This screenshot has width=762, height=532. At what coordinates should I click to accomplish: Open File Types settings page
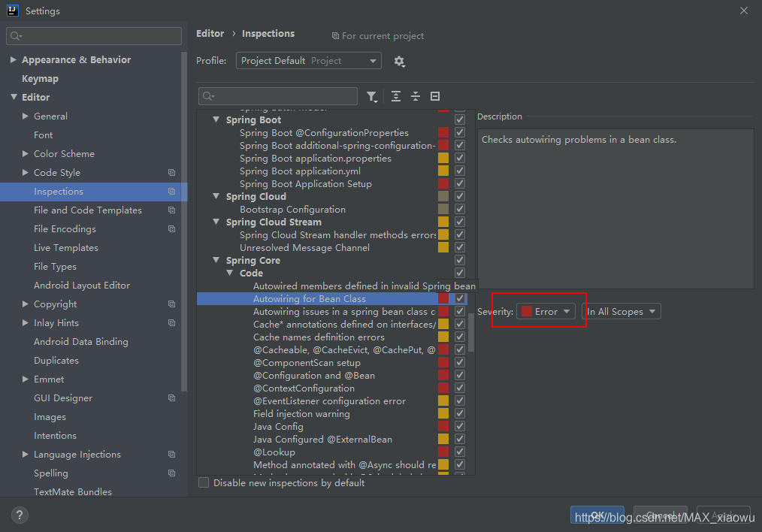click(x=55, y=267)
